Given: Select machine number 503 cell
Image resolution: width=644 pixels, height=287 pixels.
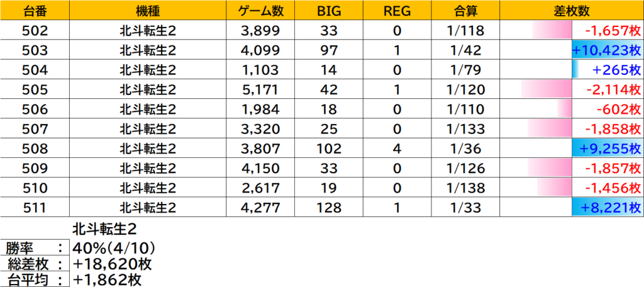Looking at the screenshot, I should click(34, 50).
